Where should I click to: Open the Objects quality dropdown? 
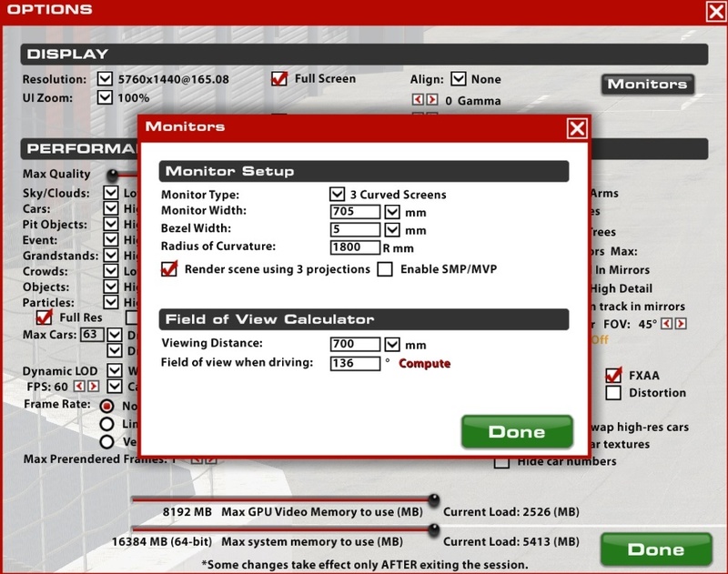(x=111, y=287)
